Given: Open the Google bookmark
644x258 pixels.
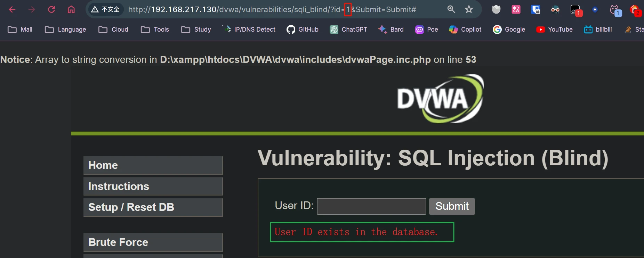Looking at the screenshot, I should (509, 30).
